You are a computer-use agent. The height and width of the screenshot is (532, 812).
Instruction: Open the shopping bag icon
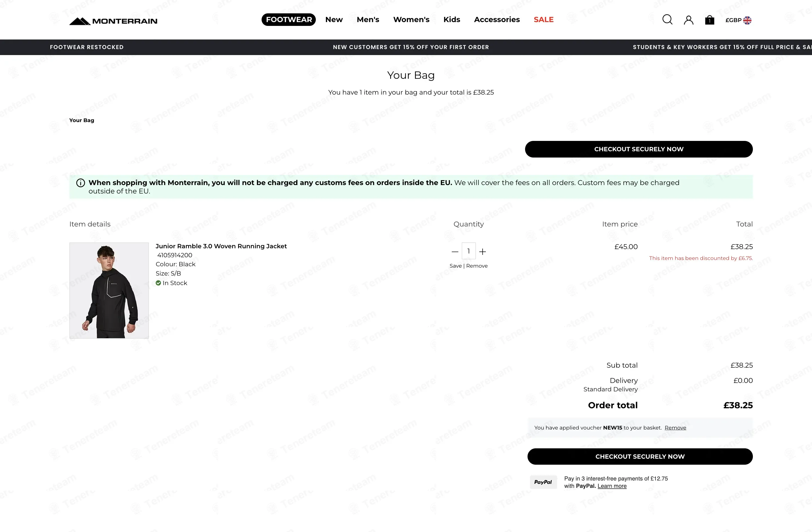pos(710,20)
